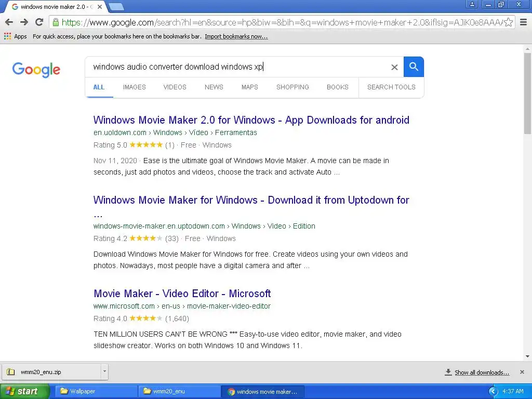The image size is (532, 399).
Task: Close the windows movie maker browser tab
Action: (x=100, y=7)
